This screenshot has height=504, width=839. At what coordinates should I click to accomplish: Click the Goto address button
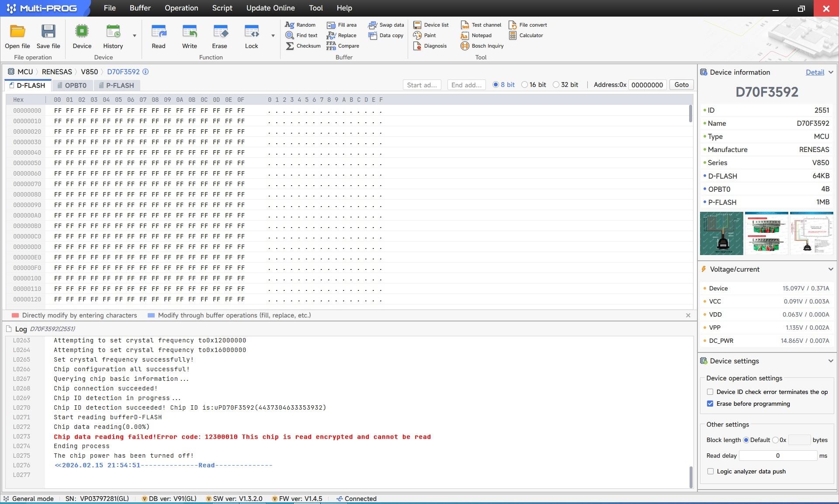tap(681, 85)
